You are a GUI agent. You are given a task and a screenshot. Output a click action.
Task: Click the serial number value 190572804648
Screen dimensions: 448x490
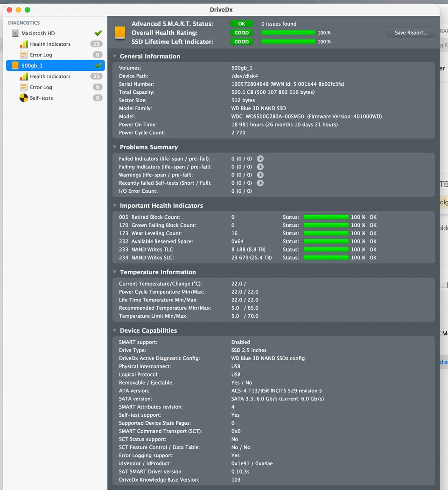(250, 84)
